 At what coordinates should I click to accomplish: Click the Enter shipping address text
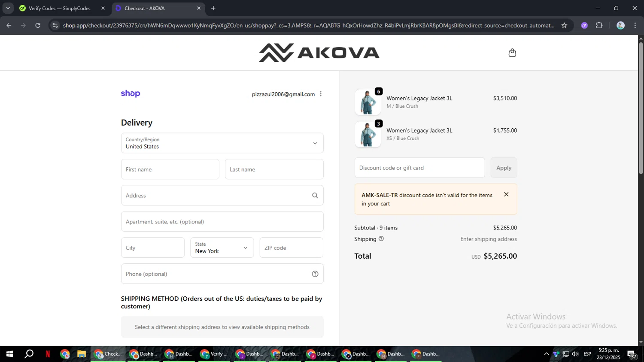point(489,239)
